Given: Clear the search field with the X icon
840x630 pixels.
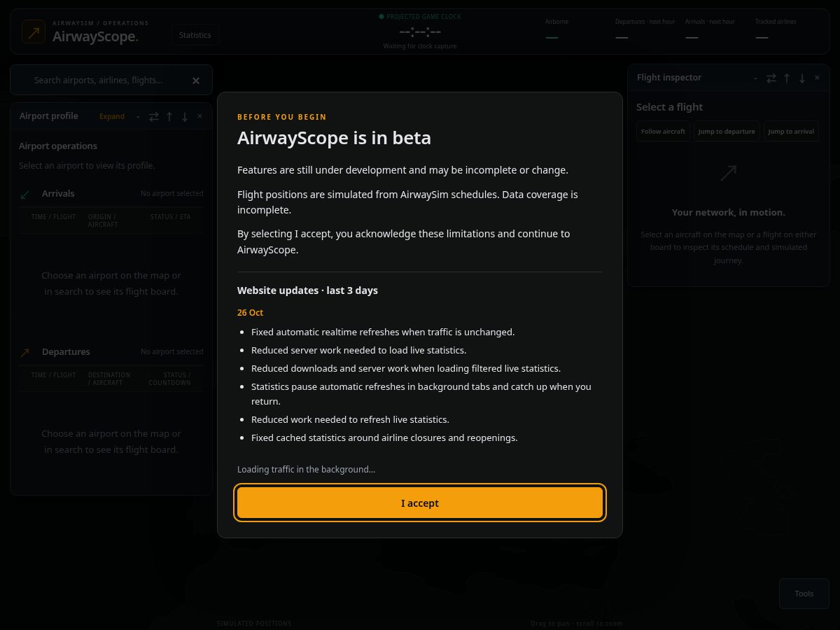Looking at the screenshot, I should click(196, 80).
